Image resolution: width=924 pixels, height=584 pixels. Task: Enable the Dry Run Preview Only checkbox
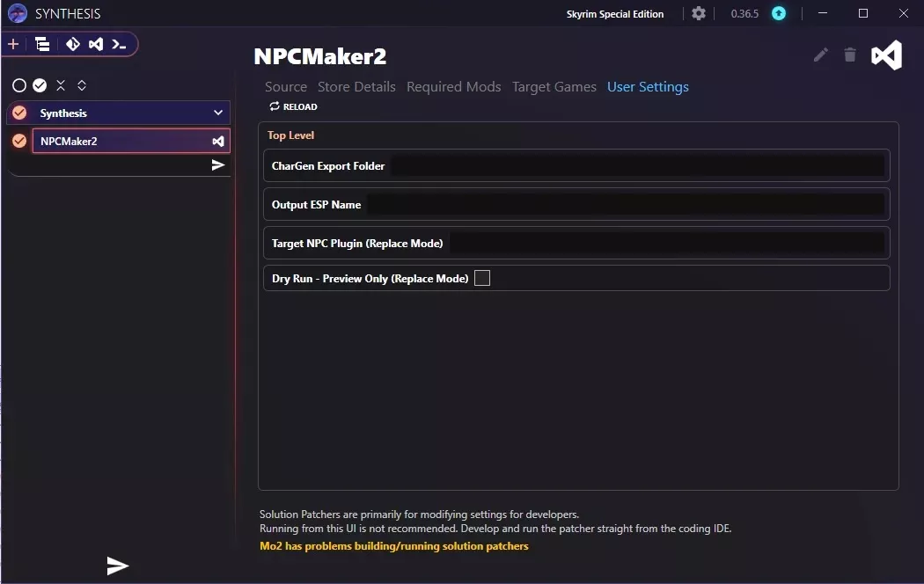click(482, 278)
